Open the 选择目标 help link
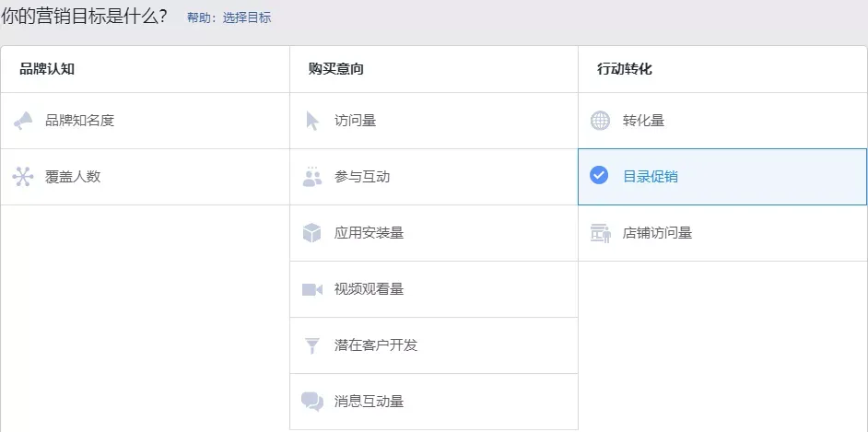Viewport: 868px width, 432px height. point(247,18)
